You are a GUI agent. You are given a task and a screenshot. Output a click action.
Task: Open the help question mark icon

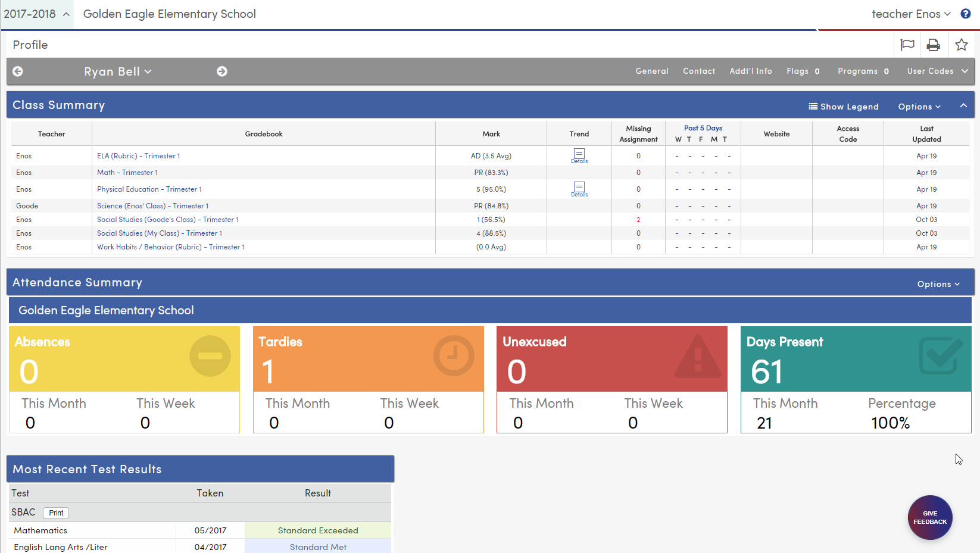coord(966,13)
